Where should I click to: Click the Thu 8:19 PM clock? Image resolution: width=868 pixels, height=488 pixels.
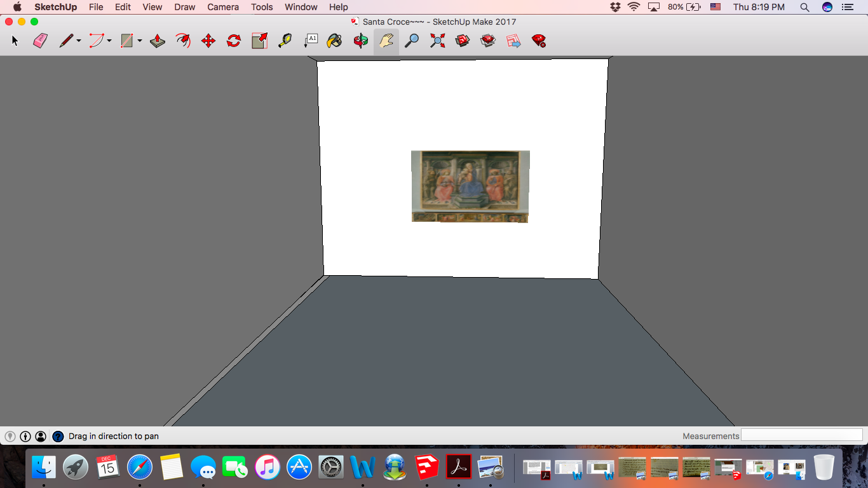point(759,7)
